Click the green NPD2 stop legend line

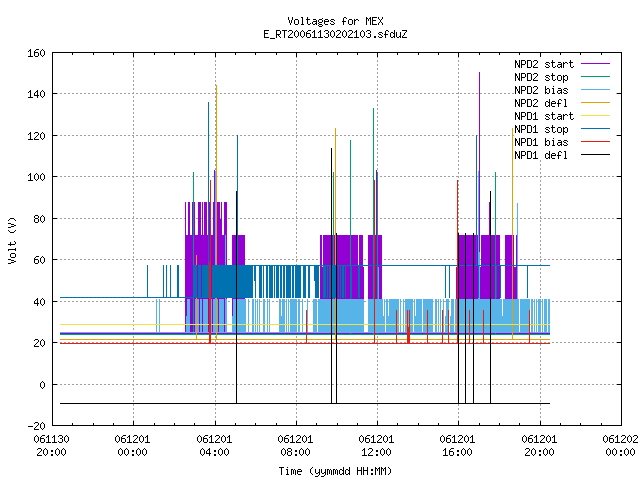click(595, 77)
